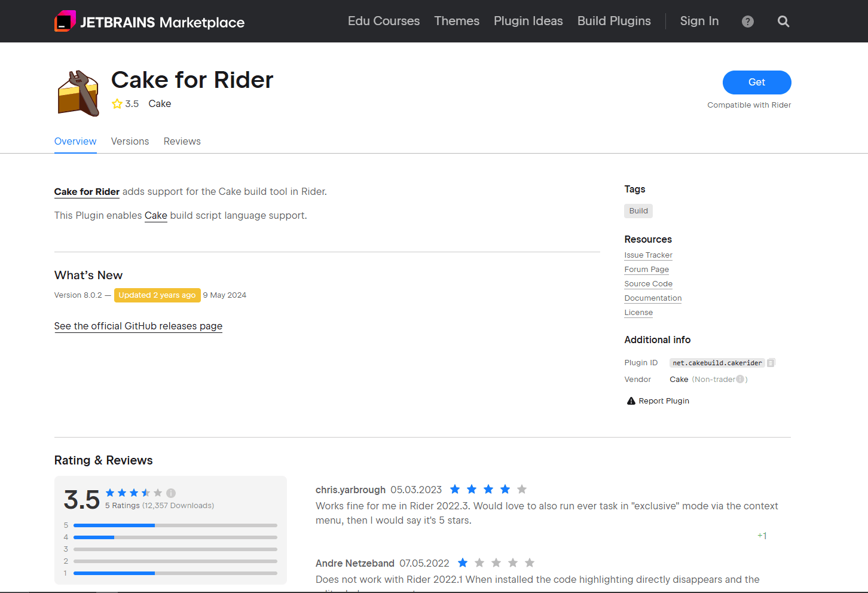Image resolution: width=868 pixels, height=593 pixels.
Task: Click the 5-star rating bar
Action: [x=175, y=525]
